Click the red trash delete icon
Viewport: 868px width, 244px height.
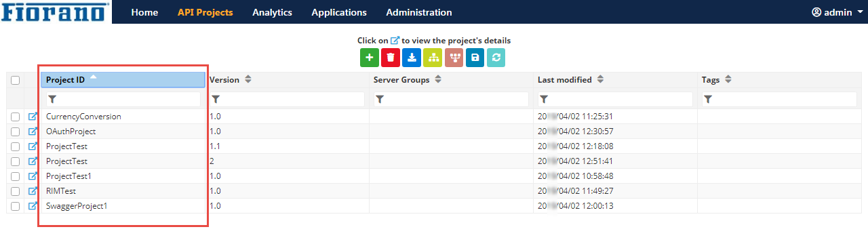391,58
